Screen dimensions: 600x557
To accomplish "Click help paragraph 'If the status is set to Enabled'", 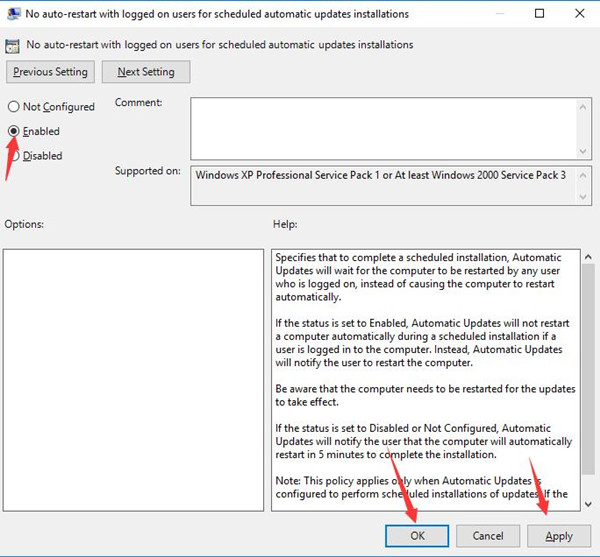I will coord(422,343).
